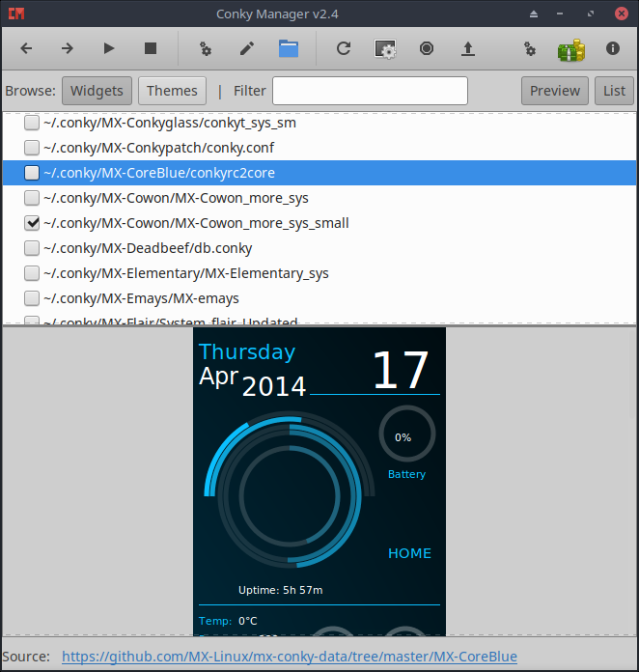Open widget settings gears icon next to stop
This screenshot has height=672, width=639.
click(206, 49)
